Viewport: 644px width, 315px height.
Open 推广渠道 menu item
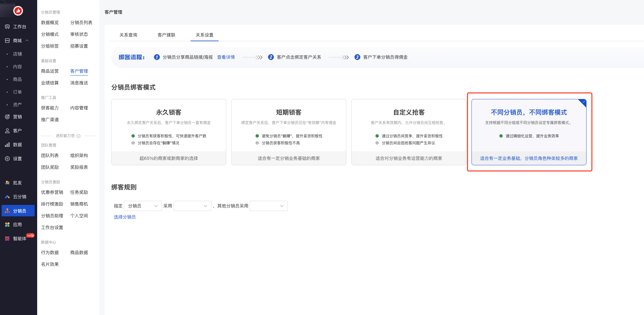click(50, 120)
